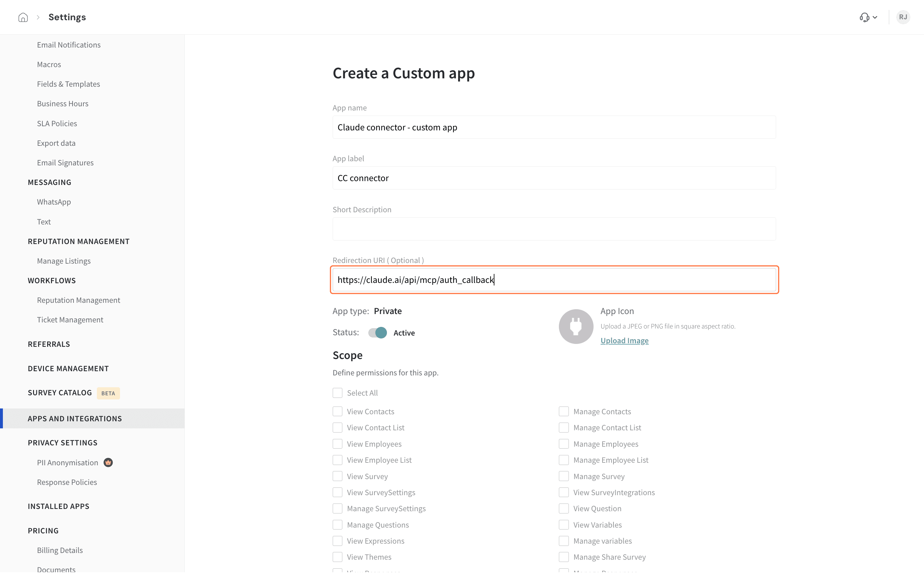Viewport: 924px width, 578px height.
Task: Check Manage Employees permission
Action: pos(564,444)
